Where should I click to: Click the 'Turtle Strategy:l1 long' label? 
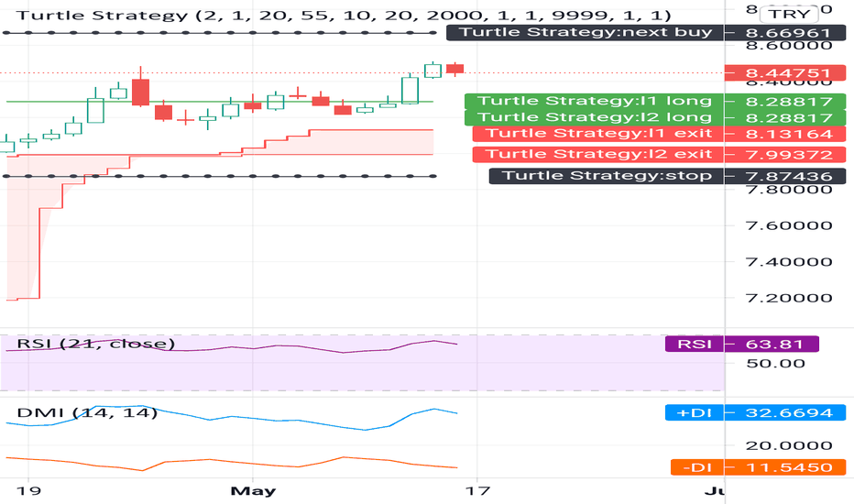[594, 102]
